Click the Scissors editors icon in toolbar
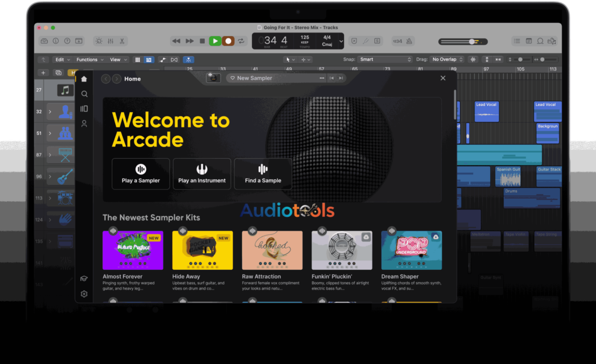596x364 pixels. (122, 41)
